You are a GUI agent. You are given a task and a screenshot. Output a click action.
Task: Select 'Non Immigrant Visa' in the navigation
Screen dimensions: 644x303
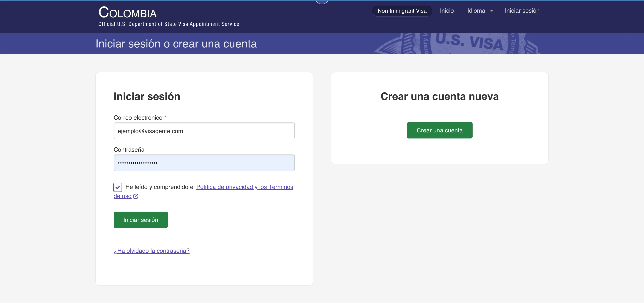point(402,11)
